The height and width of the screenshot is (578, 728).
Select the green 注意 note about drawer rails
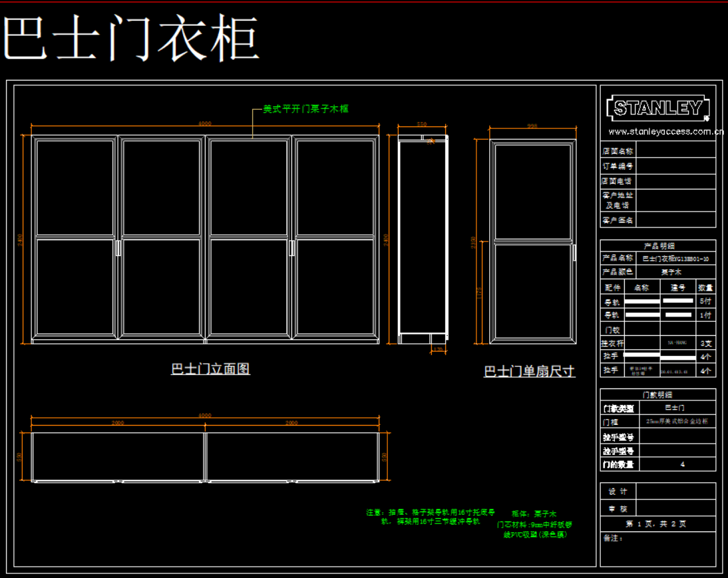(431, 517)
